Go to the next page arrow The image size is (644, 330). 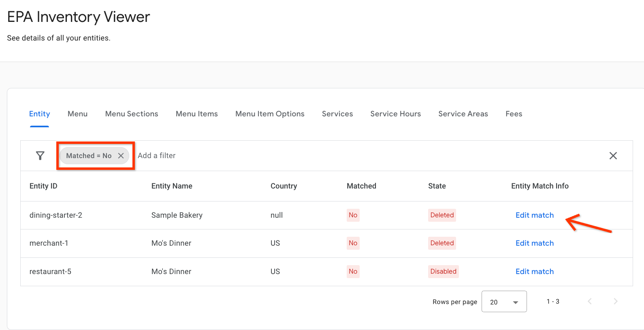click(615, 301)
